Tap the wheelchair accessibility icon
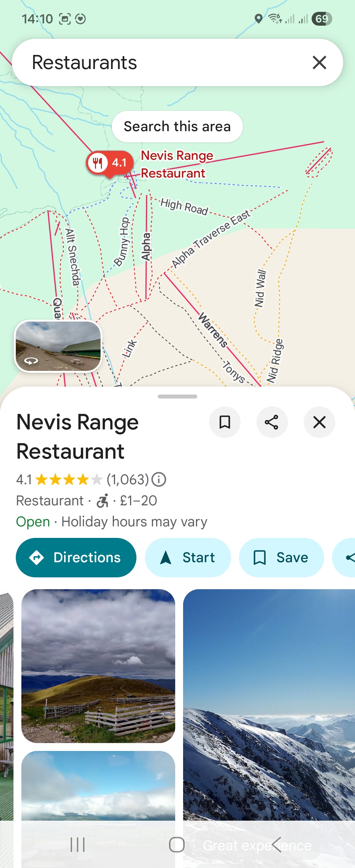The width and height of the screenshot is (355, 868). pos(102,501)
